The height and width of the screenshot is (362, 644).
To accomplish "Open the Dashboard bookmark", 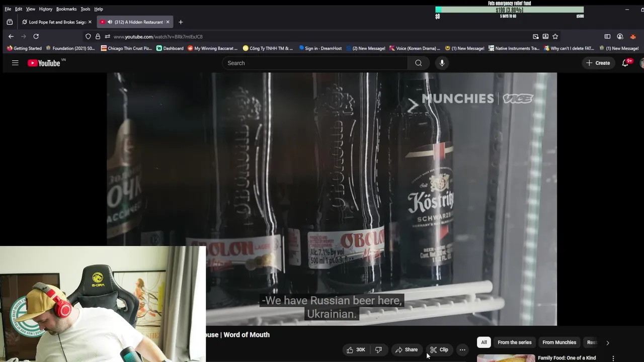I will click(170, 48).
